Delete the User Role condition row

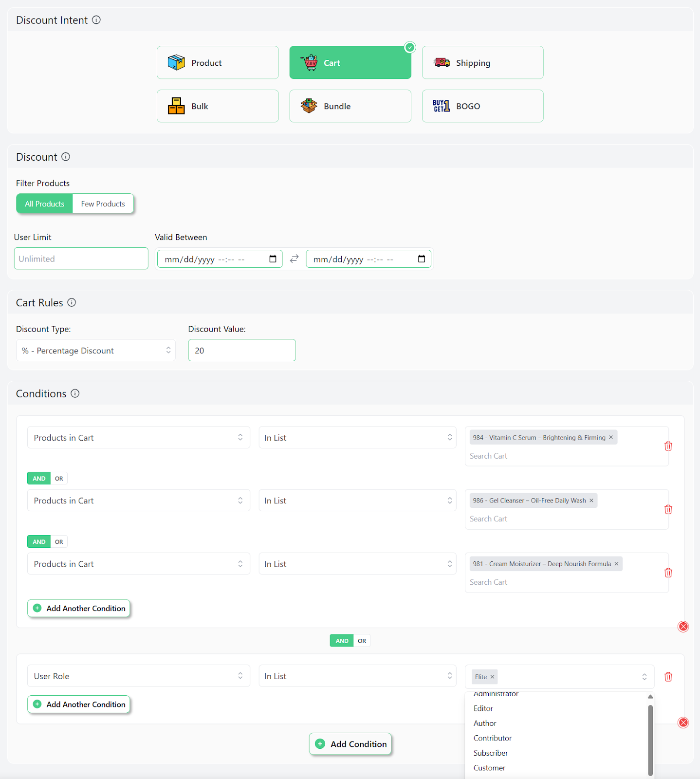(x=668, y=677)
